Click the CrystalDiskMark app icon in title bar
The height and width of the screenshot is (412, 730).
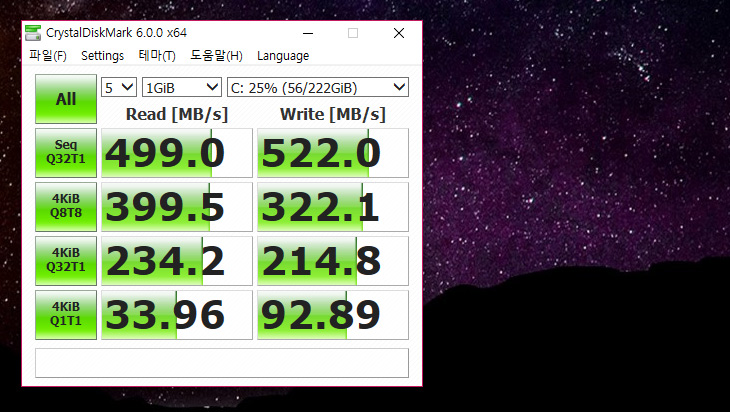coord(33,33)
